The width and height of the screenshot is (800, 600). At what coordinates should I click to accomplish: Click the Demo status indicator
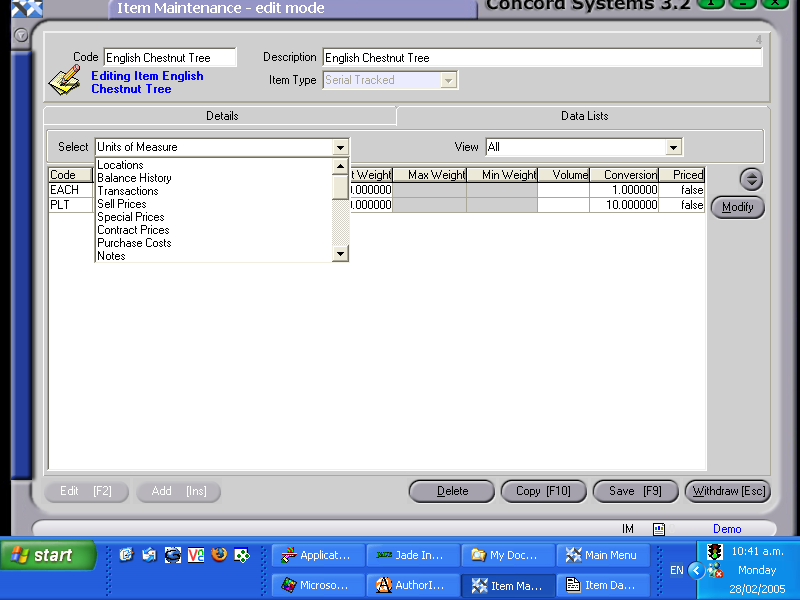tap(727, 529)
